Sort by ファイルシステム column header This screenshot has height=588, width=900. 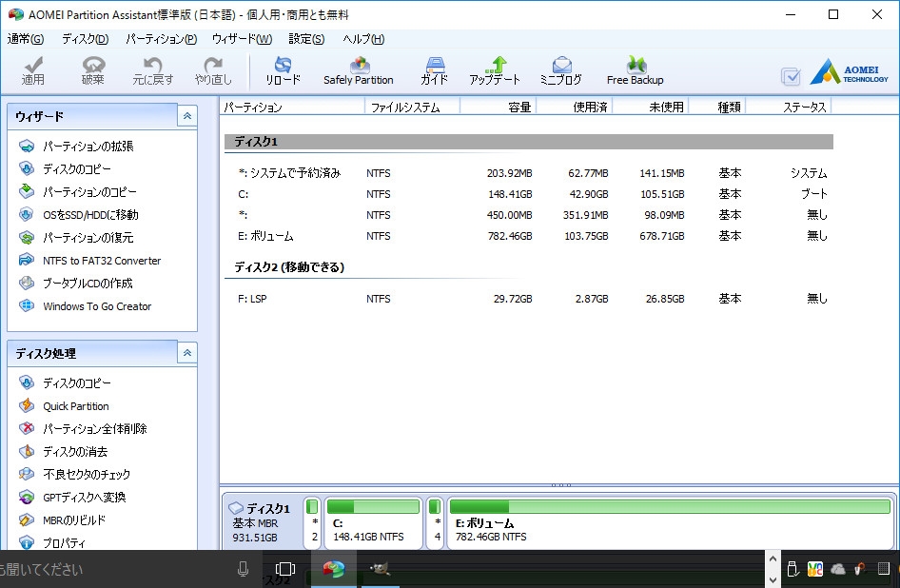(412, 107)
